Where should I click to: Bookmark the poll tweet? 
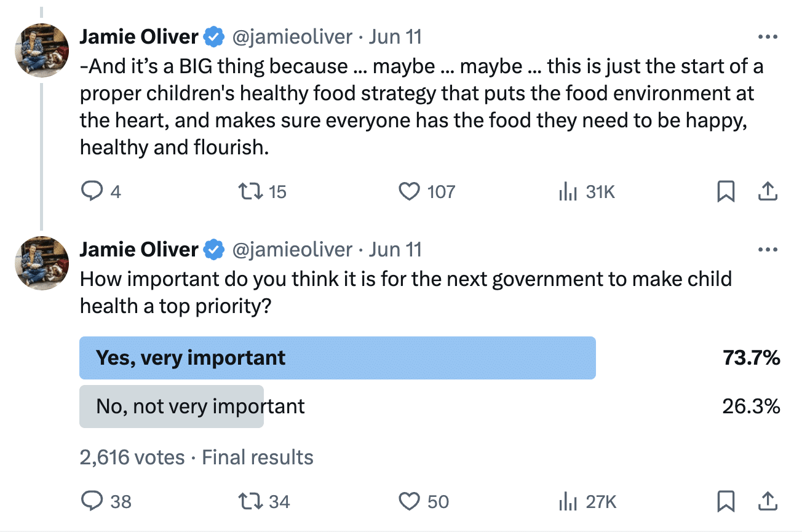727,501
